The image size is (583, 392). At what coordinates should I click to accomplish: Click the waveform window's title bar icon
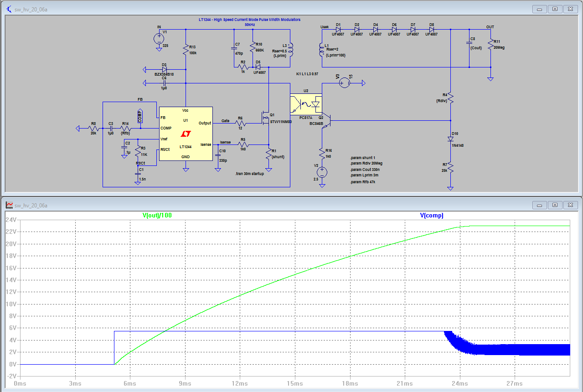point(9,205)
